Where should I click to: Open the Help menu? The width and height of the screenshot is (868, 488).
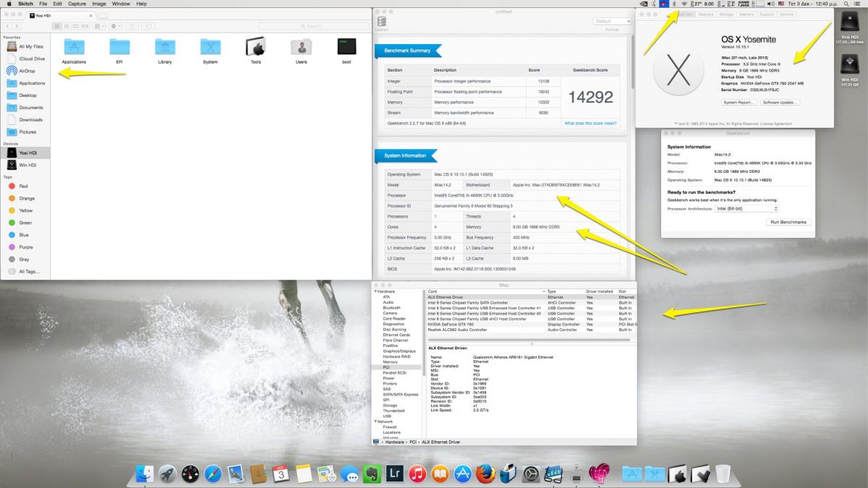tap(141, 4)
